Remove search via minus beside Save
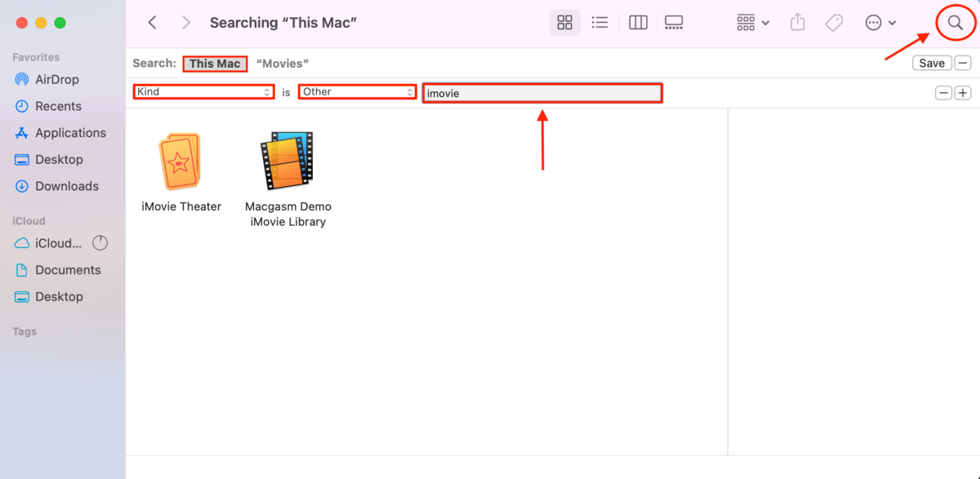 [963, 63]
